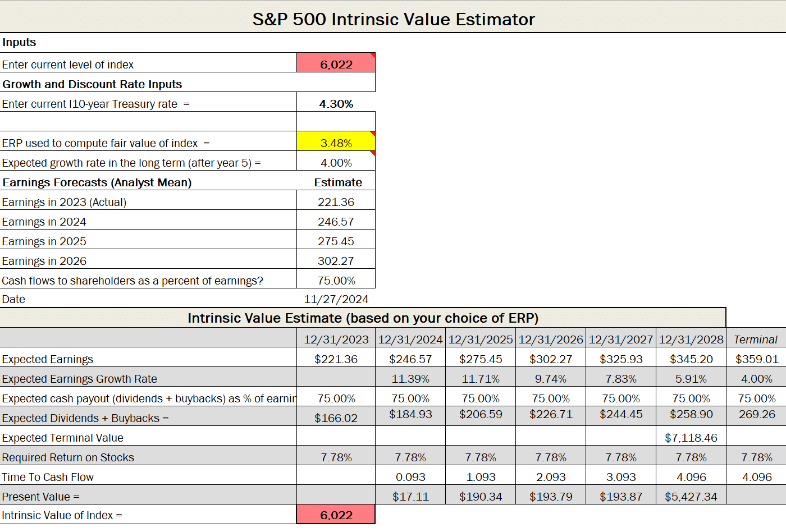Select the Earnings in 2025 value 275.45

point(335,240)
